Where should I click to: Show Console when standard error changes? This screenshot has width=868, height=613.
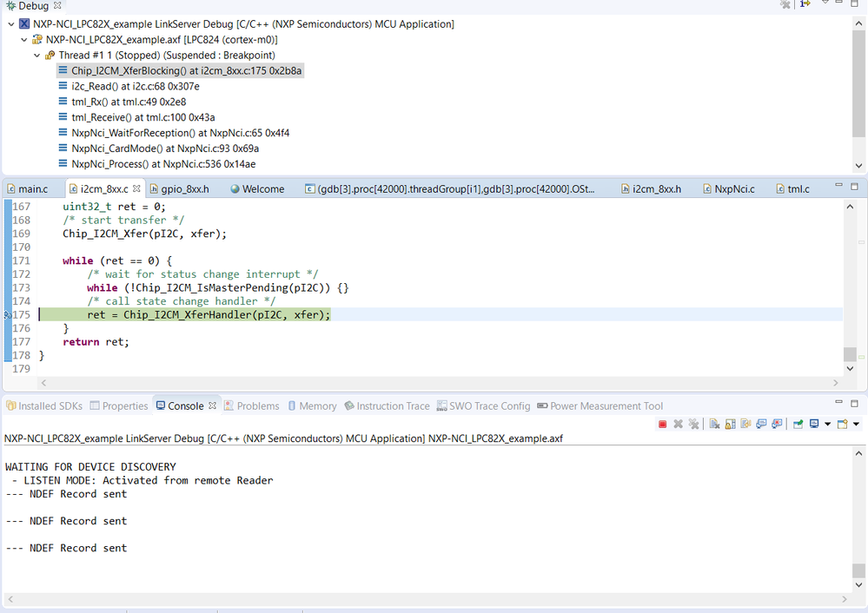click(777, 424)
